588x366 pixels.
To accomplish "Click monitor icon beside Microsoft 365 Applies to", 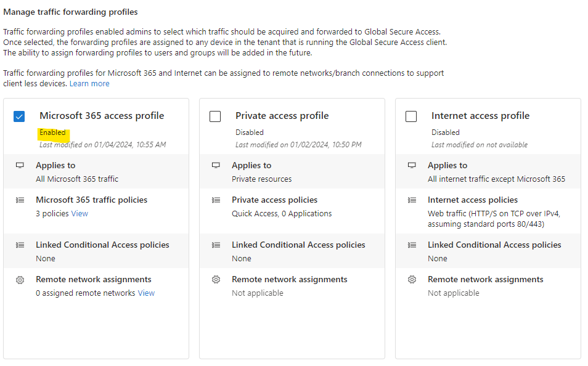I will 20,165.
